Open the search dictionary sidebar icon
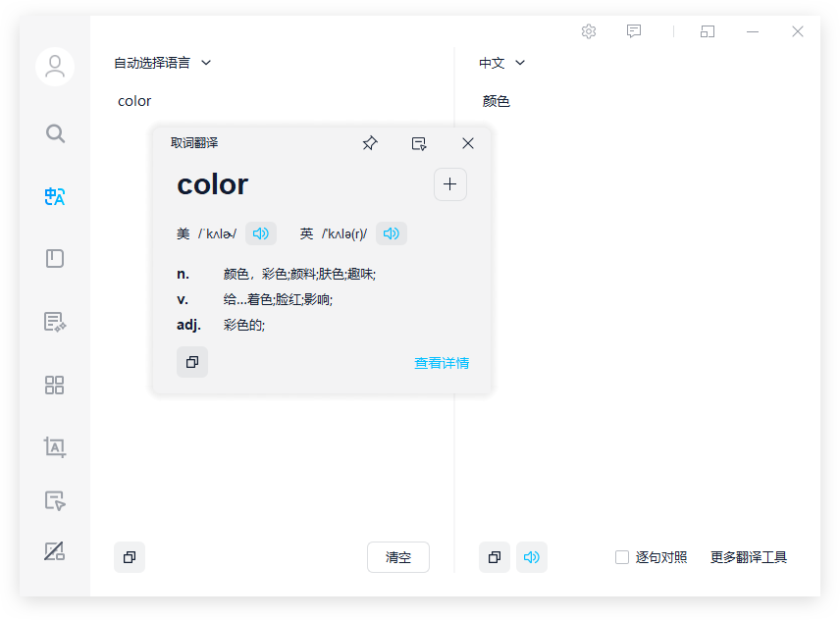Image resolution: width=840 pixels, height=620 pixels. tap(55, 133)
